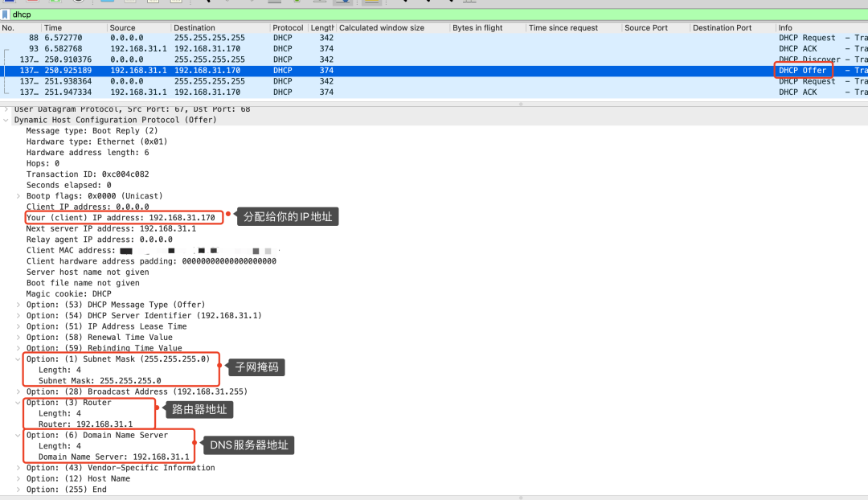Collapse the Dynamic Host Configuration Protocol section
This screenshot has height=500, width=868.
(x=6, y=120)
